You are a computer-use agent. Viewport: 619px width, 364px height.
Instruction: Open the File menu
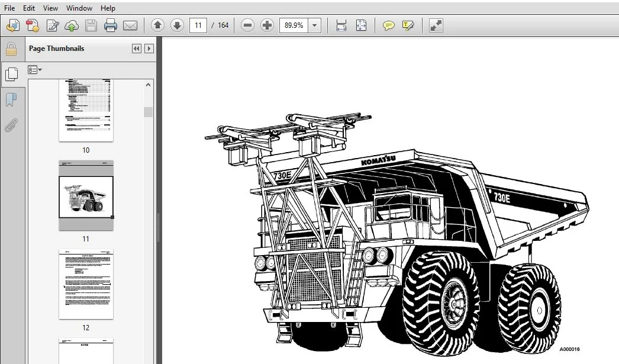(9, 8)
